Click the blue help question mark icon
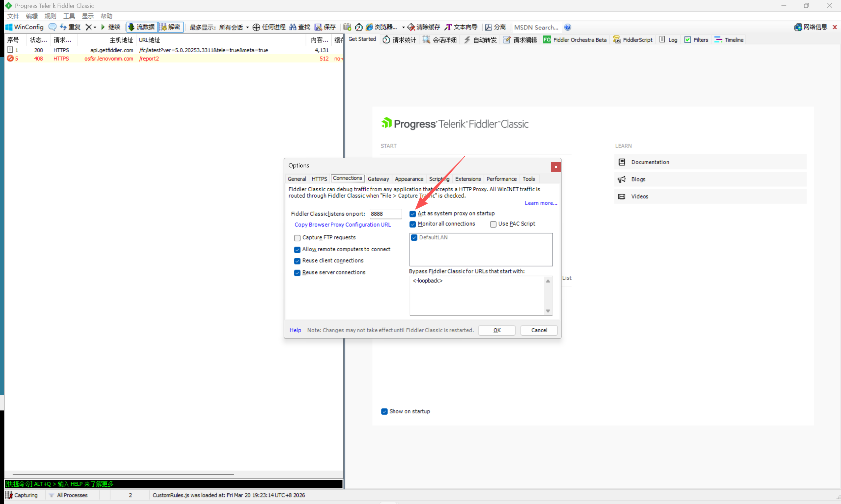Screen dimensions: 841x504 point(568,27)
